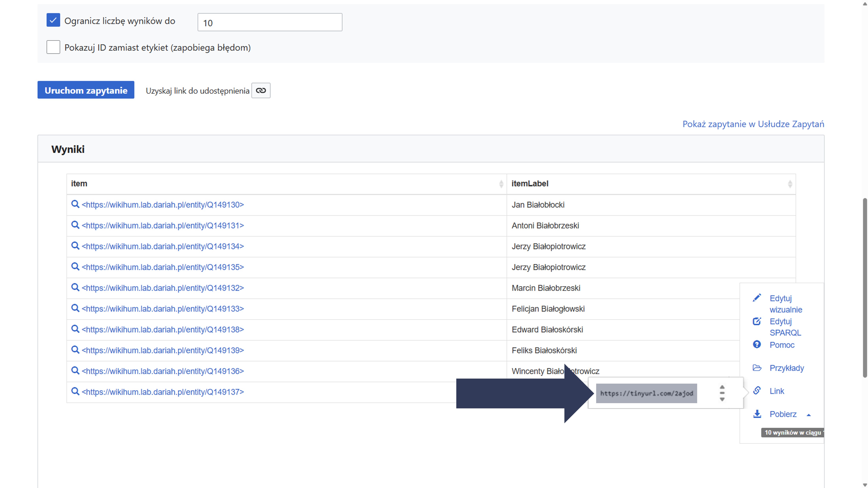The height and width of the screenshot is (488, 868).
Task: Open Pokaż zapytanie w Usłudze Zapytań link
Action: coord(753,124)
